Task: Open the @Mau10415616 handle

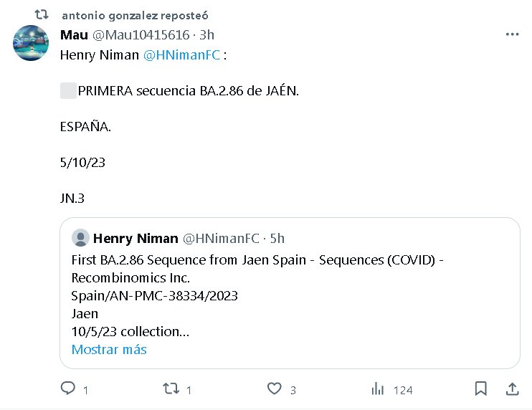Action: tap(142, 35)
